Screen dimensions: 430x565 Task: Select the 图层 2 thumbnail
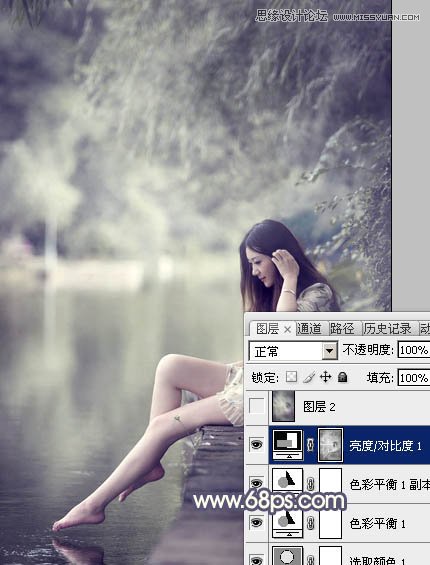tap(283, 406)
